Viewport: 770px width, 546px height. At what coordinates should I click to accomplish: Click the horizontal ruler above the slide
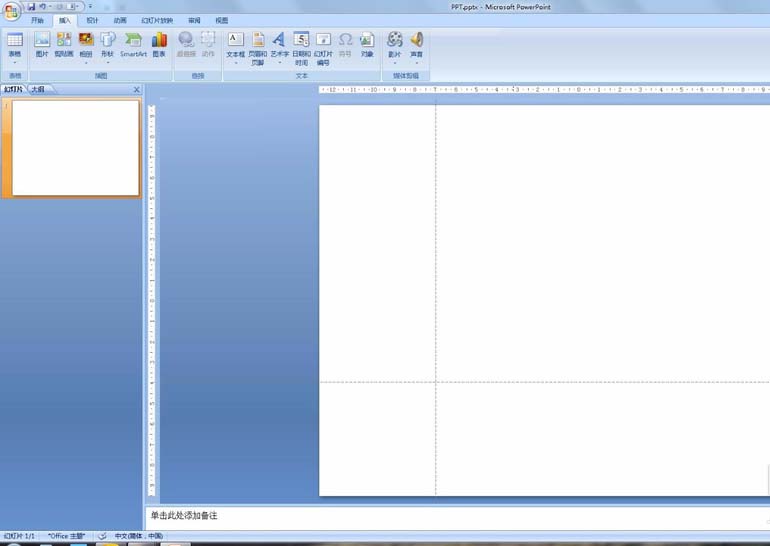pos(544,90)
